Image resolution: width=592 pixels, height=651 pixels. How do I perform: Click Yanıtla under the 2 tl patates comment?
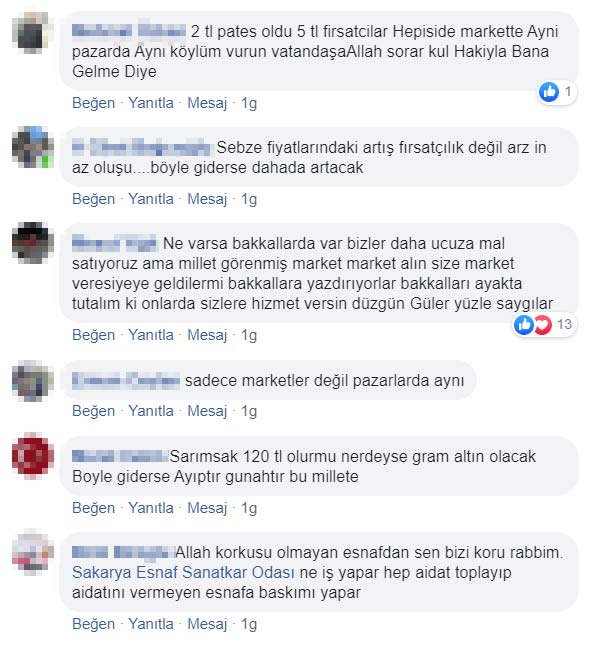tap(151, 103)
